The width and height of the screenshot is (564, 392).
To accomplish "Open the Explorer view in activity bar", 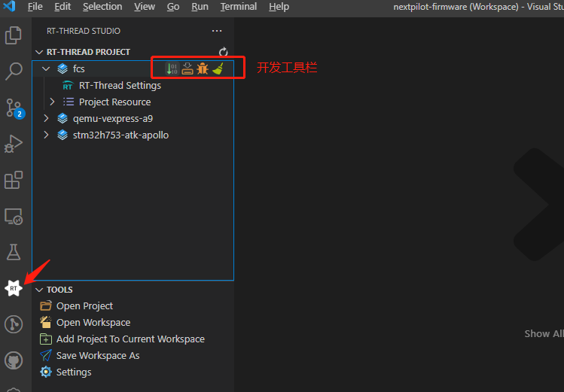I will coord(14,35).
